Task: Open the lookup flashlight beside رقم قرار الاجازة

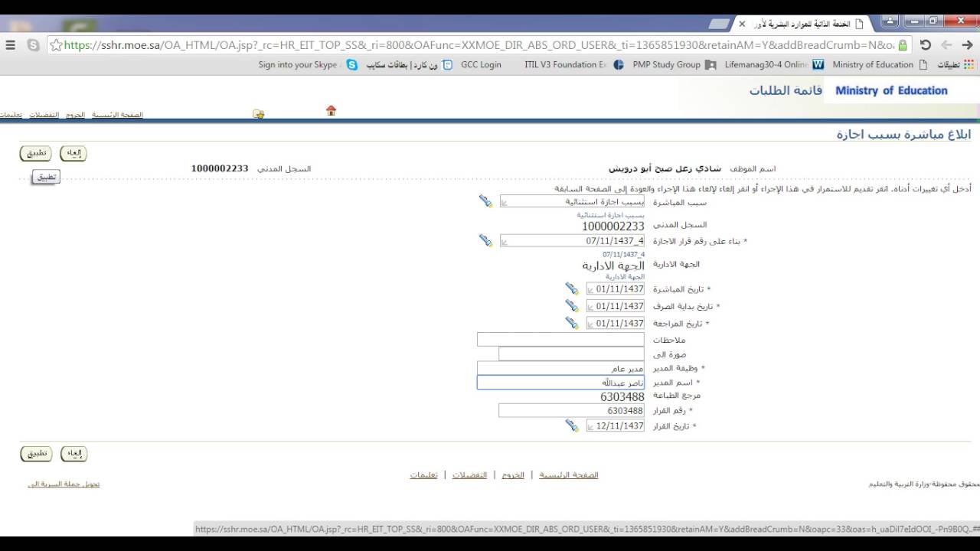Action: click(485, 240)
